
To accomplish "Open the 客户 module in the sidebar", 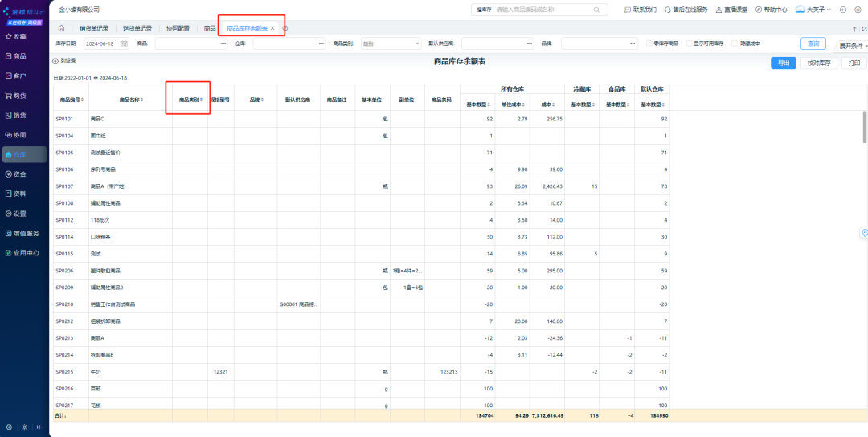I will [16, 76].
